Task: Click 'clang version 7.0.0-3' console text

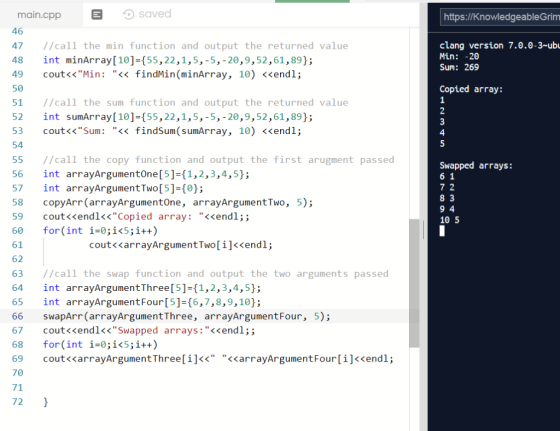Action: pyautogui.click(x=500, y=45)
